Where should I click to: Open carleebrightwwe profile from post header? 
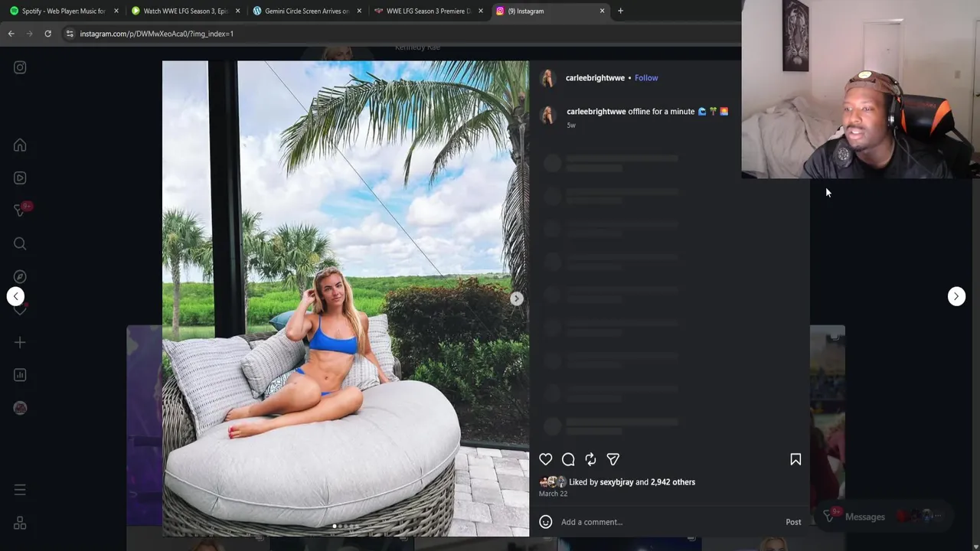click(x=595, y=78)
